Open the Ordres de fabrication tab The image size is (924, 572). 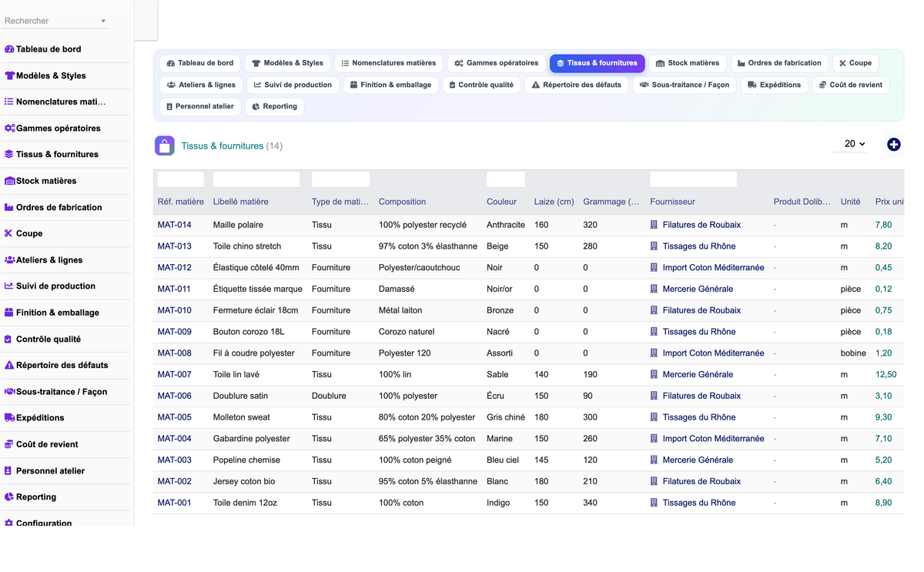pyautogui.click(x=779, y=63)
